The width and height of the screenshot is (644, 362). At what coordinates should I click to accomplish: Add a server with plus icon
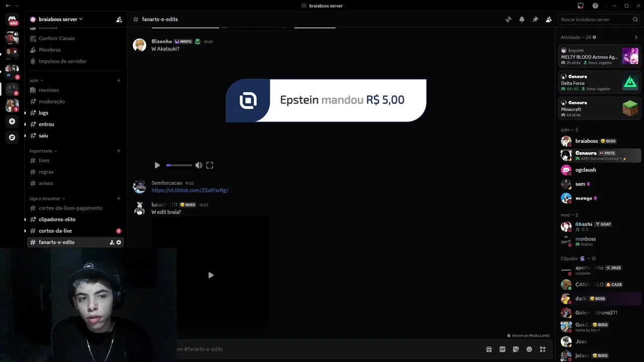point(12,121)
